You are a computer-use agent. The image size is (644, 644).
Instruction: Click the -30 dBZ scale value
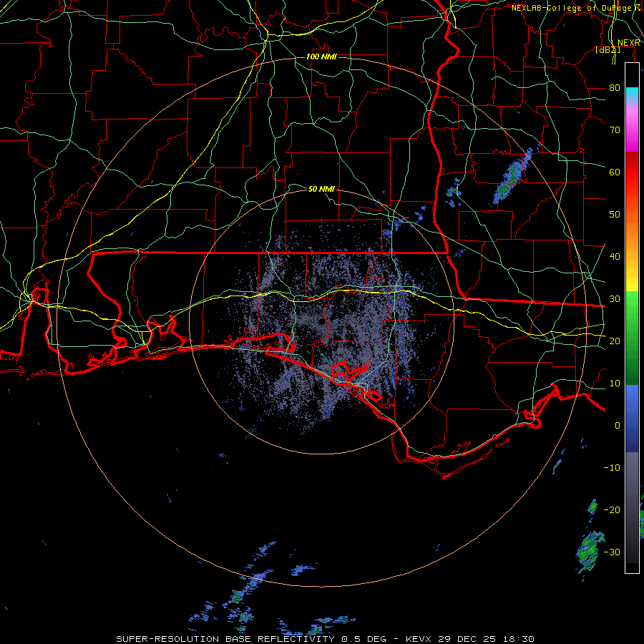coord(612,552)
